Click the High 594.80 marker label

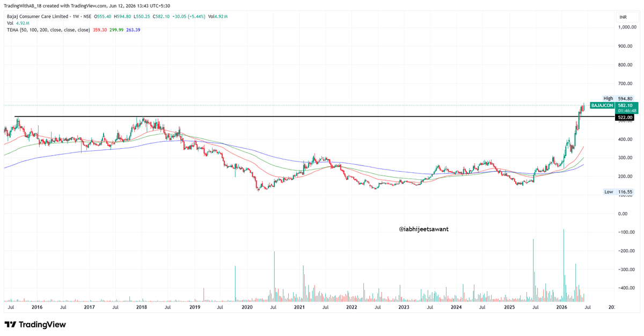tap(618, 98)
